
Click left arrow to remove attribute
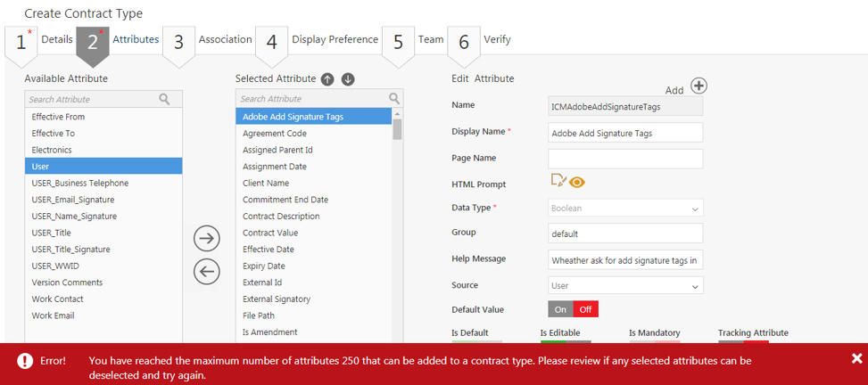(x=207, y=272)
